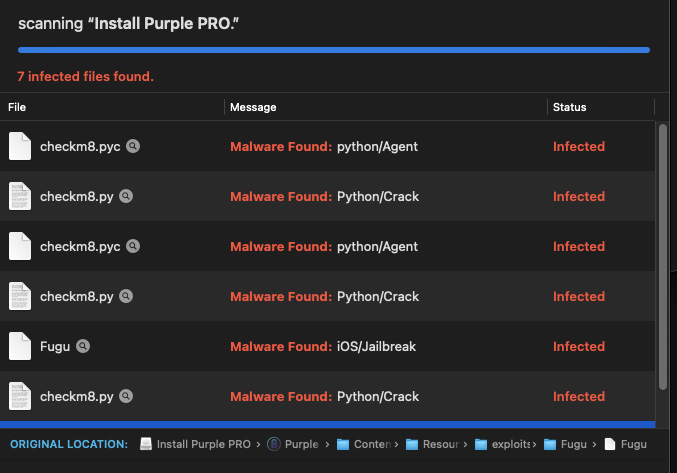Reveal the first checkm8.pyc file via magnifier
Screen dimensions: 677x473
[x=133, y=146]
